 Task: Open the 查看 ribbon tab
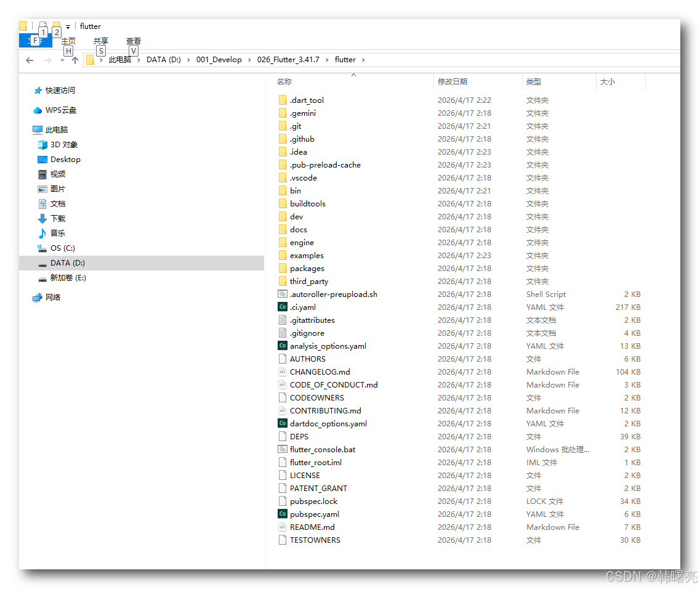tap(134, 41)
